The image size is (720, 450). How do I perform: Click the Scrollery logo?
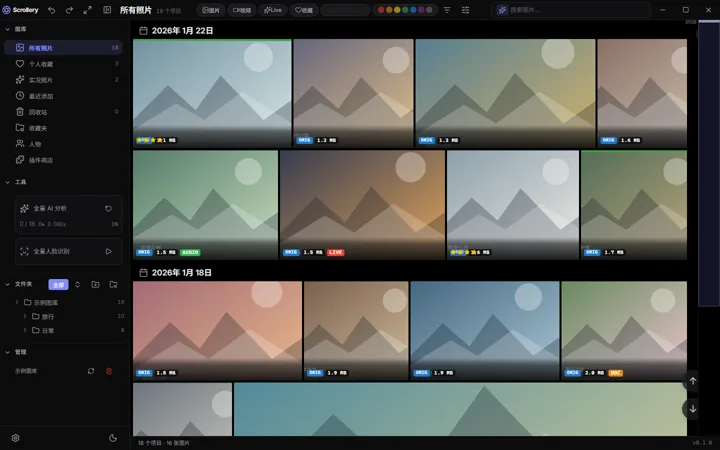(x=20, y=10)
